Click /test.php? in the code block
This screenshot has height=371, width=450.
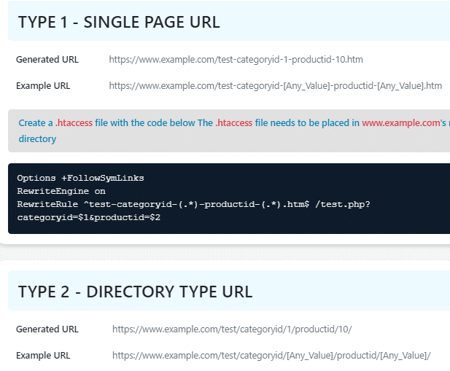pos(343,204)
